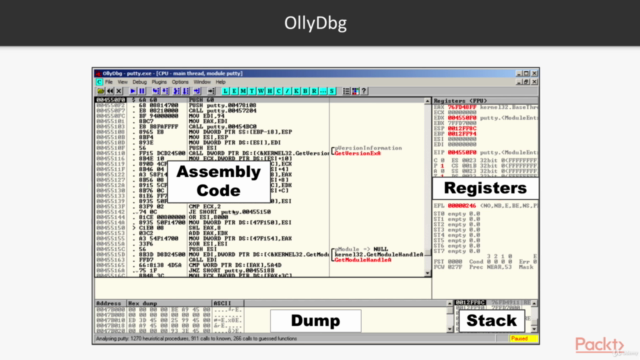Click the Hex dump column header

point(169,303)
